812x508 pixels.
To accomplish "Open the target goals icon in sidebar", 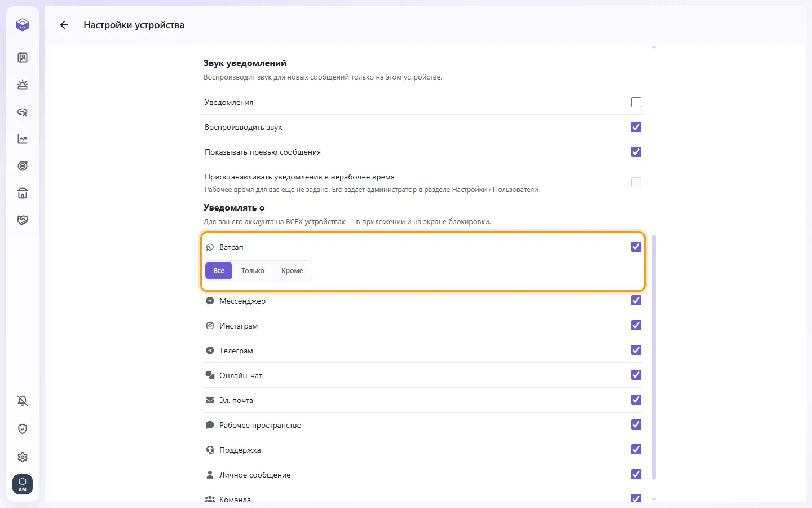I will click(23, 166).
